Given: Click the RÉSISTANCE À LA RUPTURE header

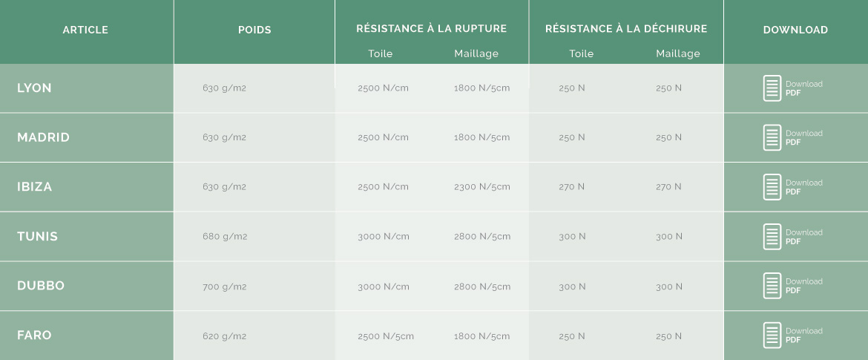Looking at the screenshot, I should (432, 28).
